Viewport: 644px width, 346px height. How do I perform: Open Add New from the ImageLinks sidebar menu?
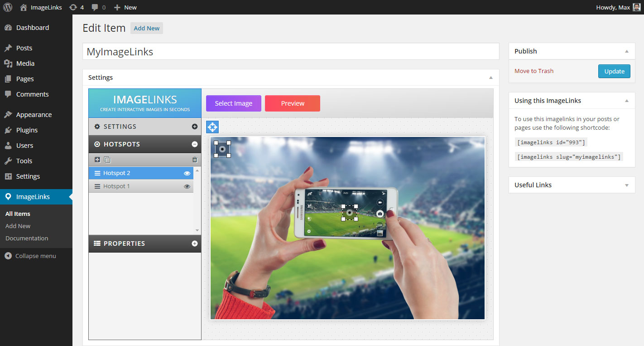coord(18,226)
